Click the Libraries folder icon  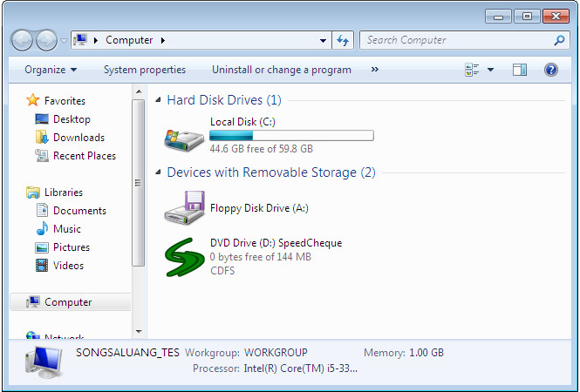pos(33,193)
